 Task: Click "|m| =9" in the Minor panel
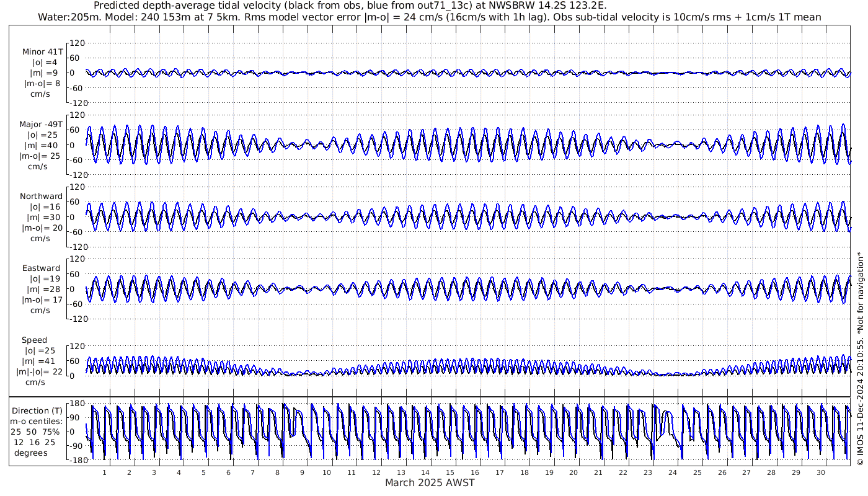[x=45, y=73]
